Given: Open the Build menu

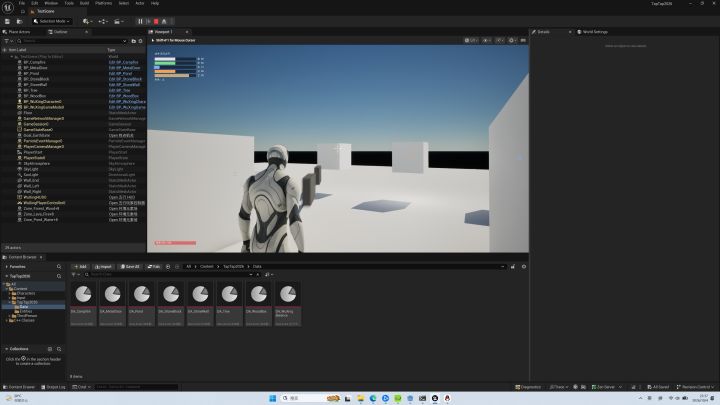Looking at the screenshot, I should click(84, 3).
